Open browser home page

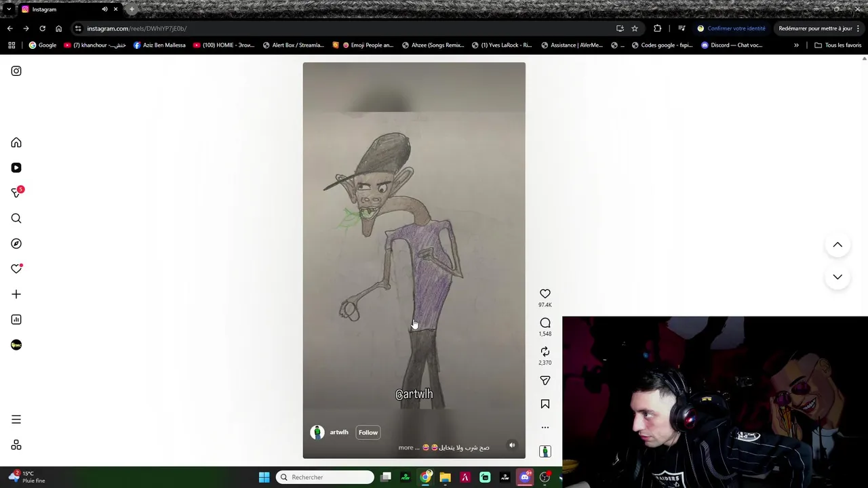click(58, 28)
